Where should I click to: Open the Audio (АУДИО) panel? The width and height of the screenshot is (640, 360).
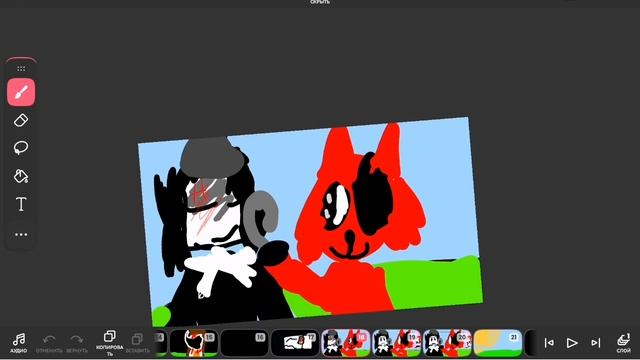point(19,342)
